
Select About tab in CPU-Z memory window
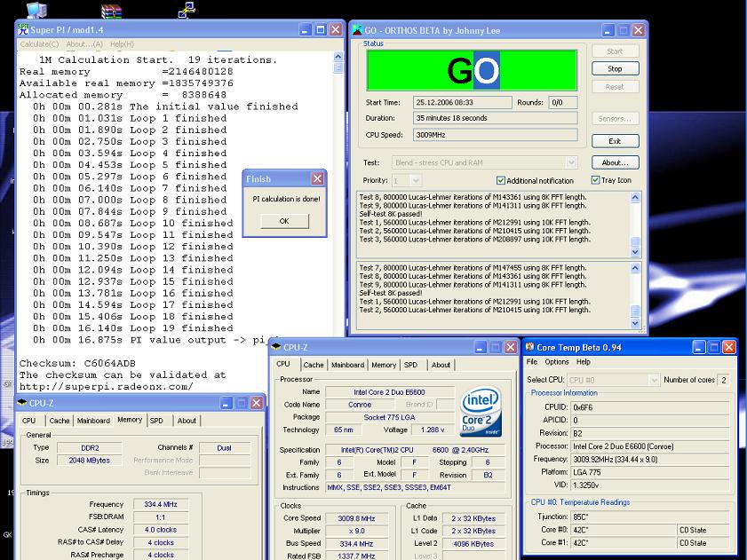click(x=187, y=421)
